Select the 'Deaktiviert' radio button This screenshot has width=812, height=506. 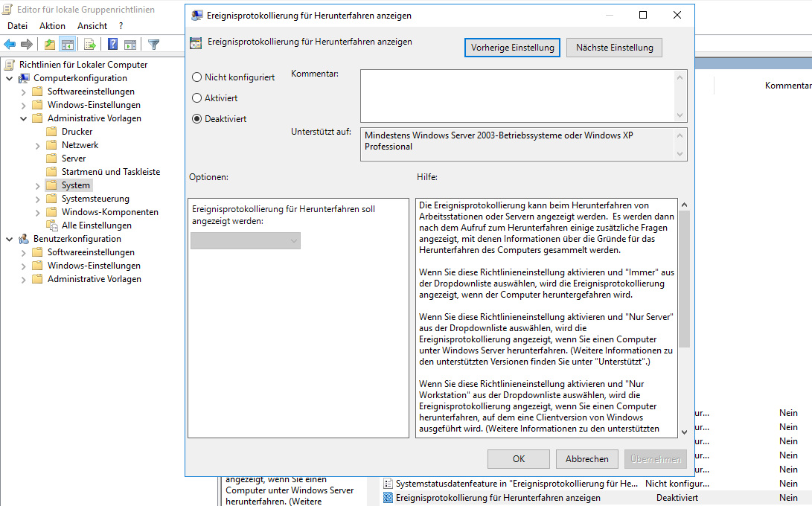click(x=197, y=119)
